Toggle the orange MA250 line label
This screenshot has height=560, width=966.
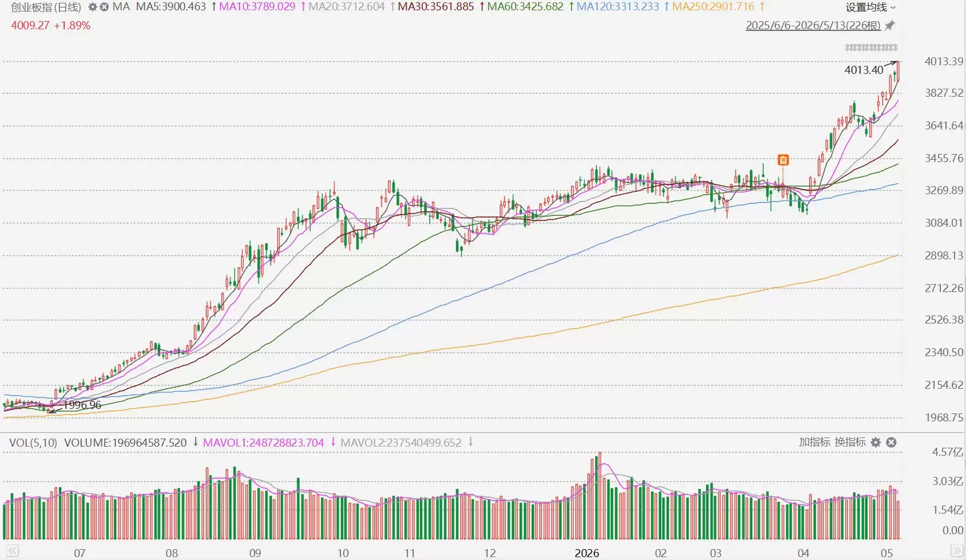coord(713,7)
